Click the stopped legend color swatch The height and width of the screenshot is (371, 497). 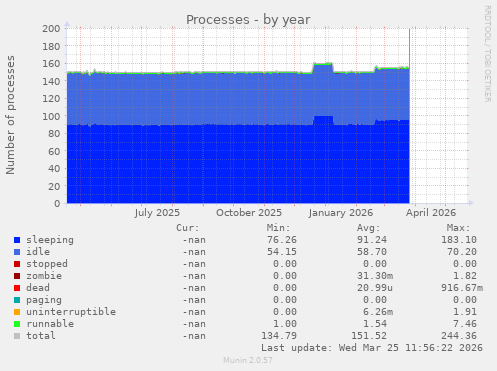tap(17, 264)
